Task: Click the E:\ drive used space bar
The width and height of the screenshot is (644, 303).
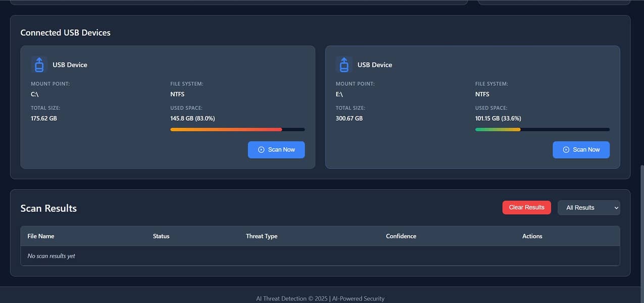Action: (x=542, y=130)
